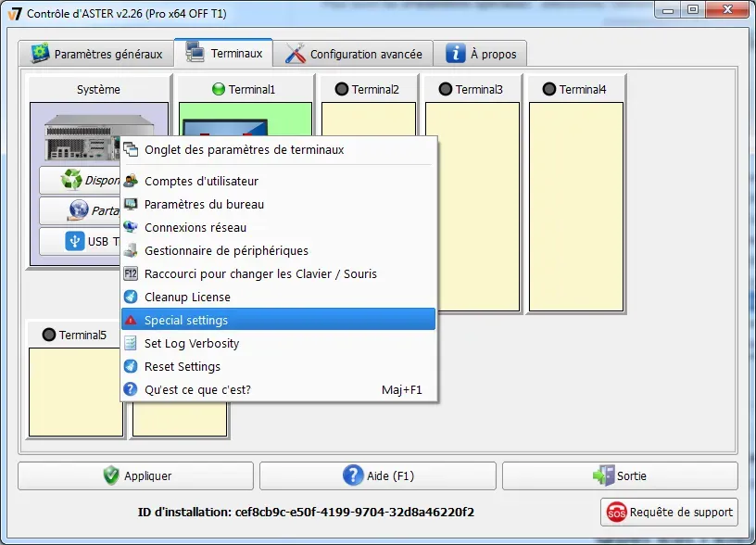
Task: Click the Set Log Verbosity icon
Action: point(131,343)
